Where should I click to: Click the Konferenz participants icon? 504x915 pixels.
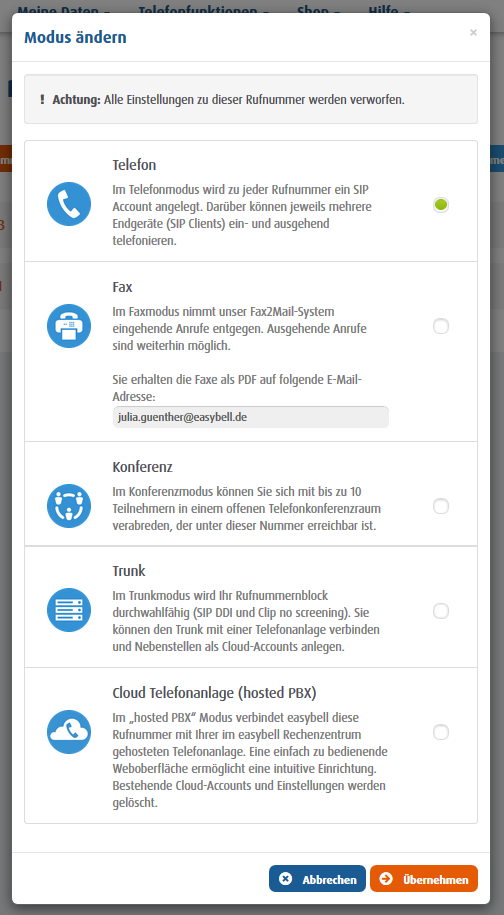pyautogui.click(x=69, y=506)
